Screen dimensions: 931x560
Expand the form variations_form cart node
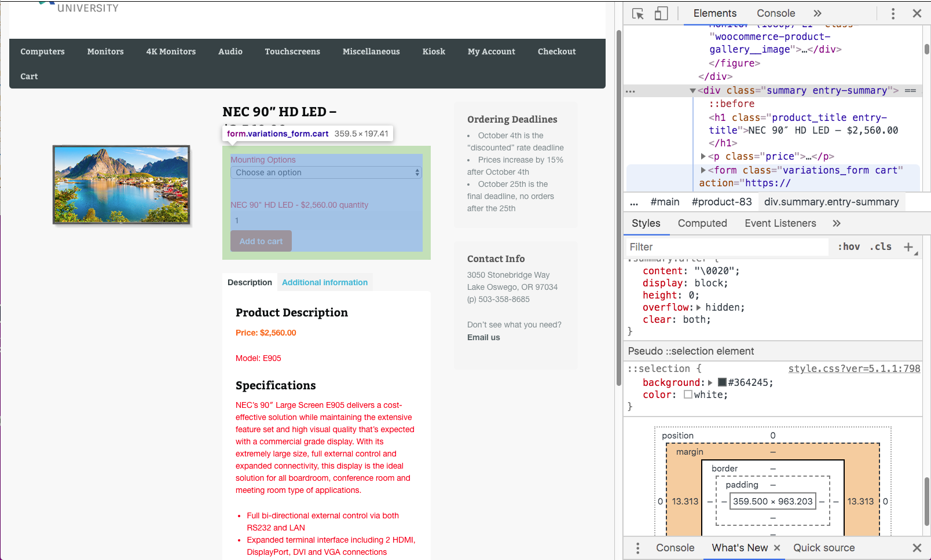tap(703, 171)
